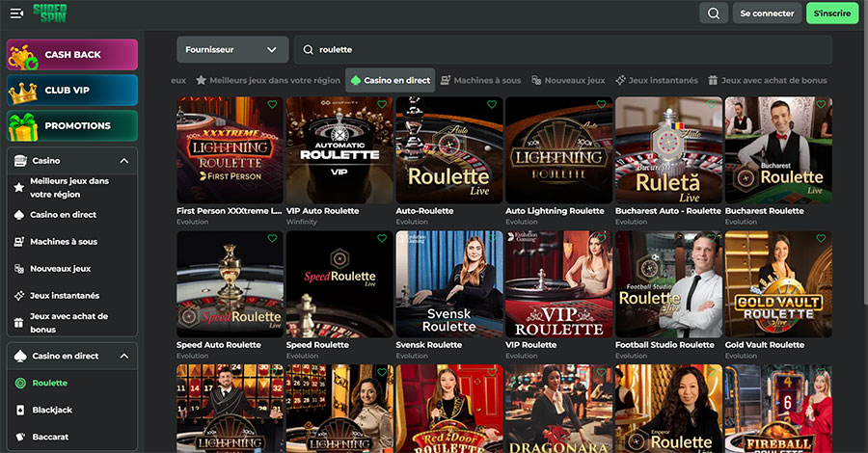The height and width of the screenshot is (453, 868).
Task: Favorite Speed Roulette with heart icon
Action: point(382,238)
